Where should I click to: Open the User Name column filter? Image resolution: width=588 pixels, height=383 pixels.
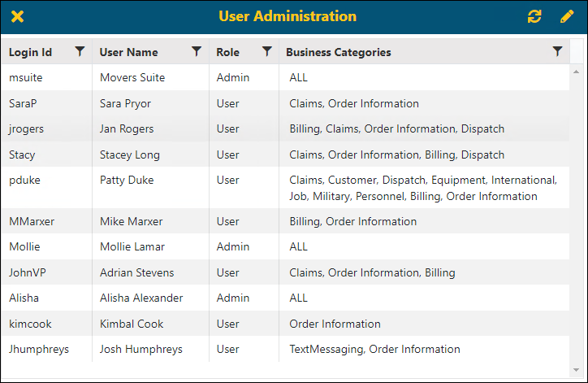coord(197,51)
